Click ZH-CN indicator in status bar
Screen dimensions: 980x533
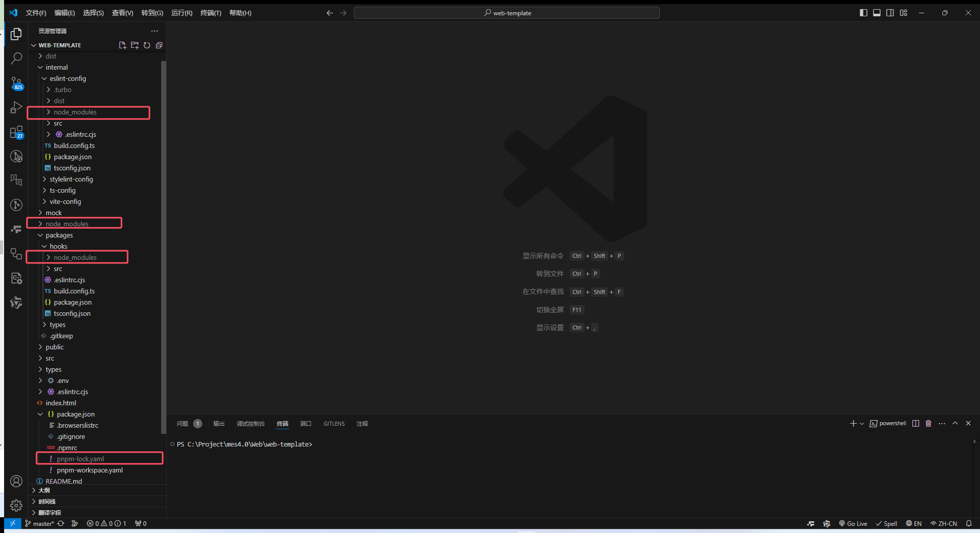coord(944,523)
